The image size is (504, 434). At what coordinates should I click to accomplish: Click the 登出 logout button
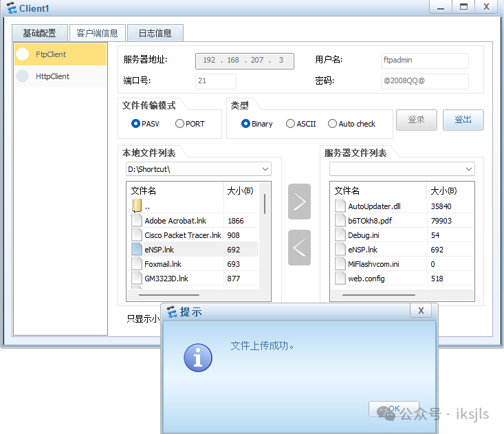(463, 120)
